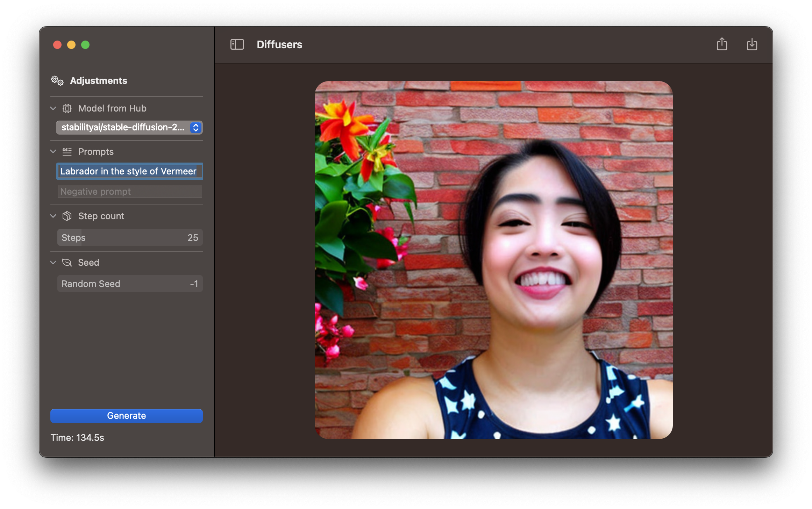Toggle the sidebar panel icon

tap(237, 44)
